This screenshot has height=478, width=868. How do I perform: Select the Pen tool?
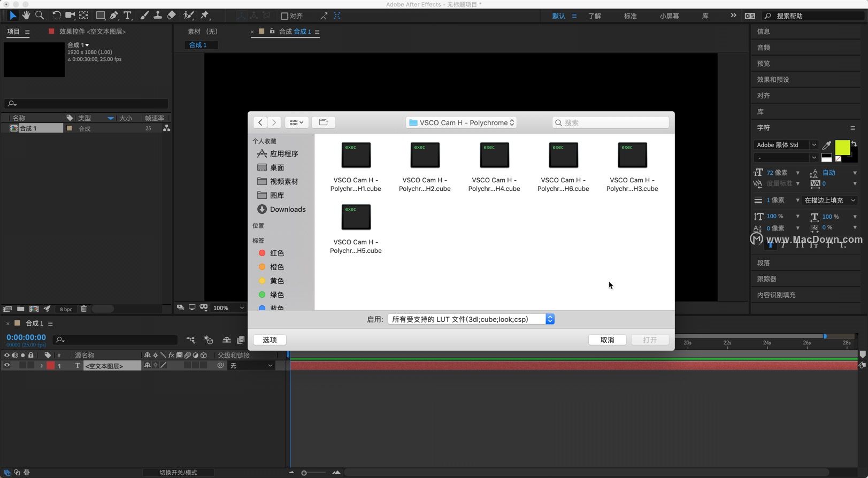pyautogui.click(x=114, y=16)
